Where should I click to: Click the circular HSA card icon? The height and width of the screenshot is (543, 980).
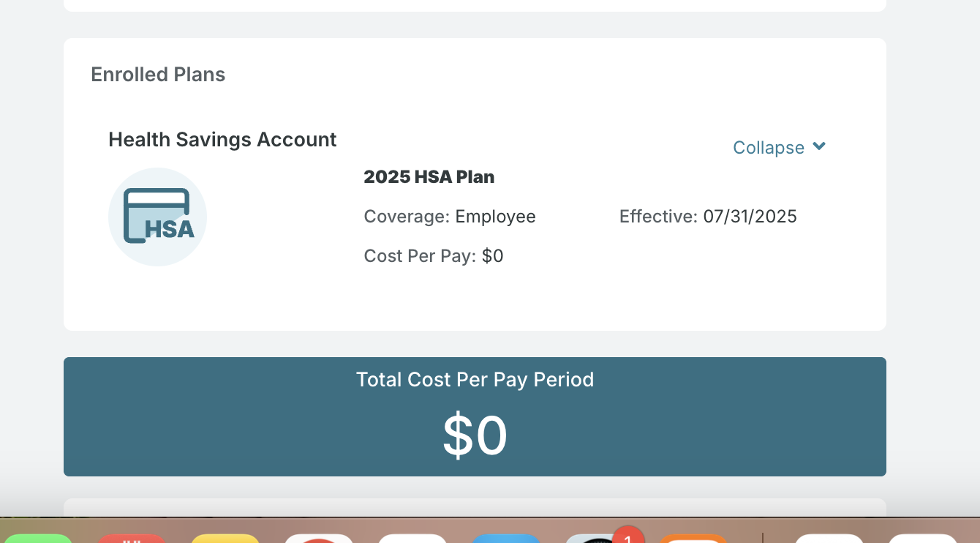point(157,217)
